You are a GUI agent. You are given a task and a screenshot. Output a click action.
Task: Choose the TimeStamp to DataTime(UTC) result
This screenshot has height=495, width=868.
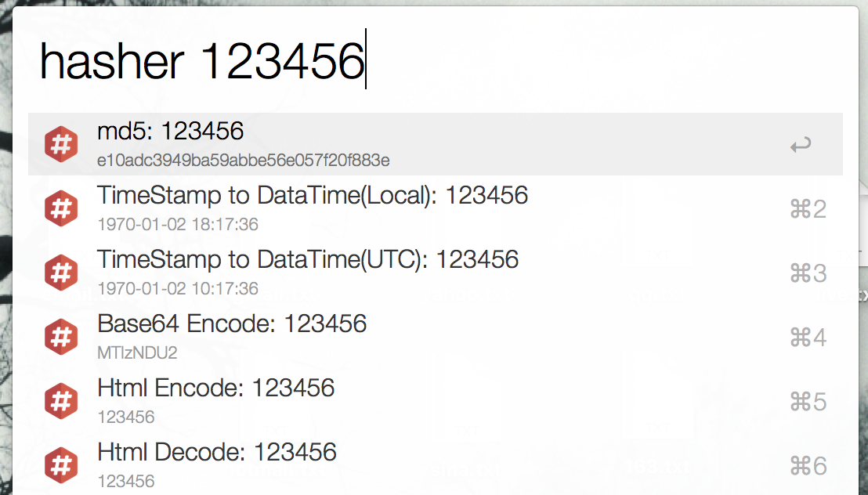pos(436,273)
